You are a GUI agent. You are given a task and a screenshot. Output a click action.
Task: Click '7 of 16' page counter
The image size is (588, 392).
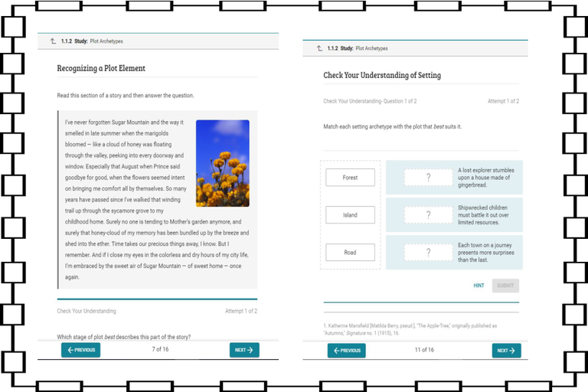(160, 349)
